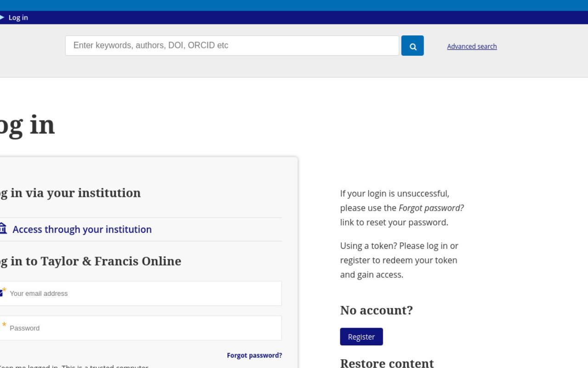This screenshot has height=368, width=588.
Task: Click the Log in link in top bar
Action: [18, 17]
